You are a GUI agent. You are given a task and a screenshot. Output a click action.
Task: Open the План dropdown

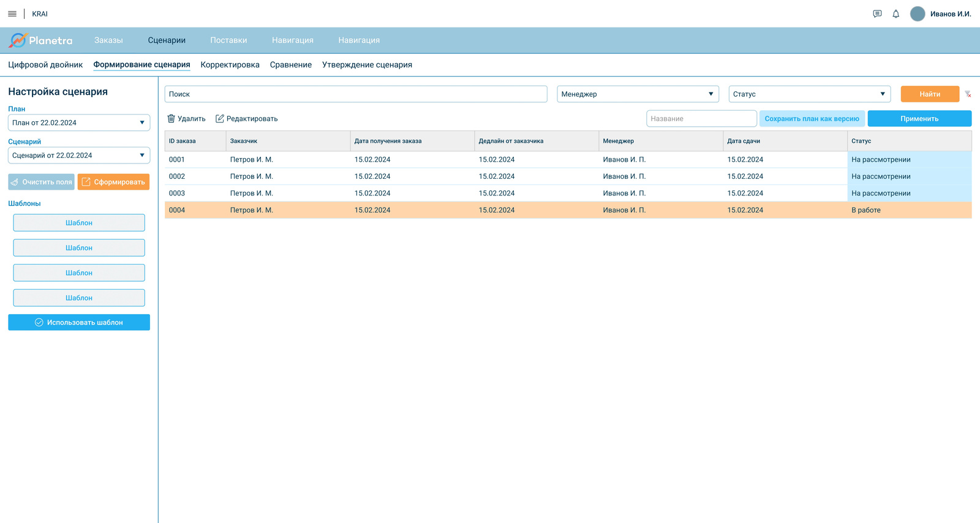[79, 122]
